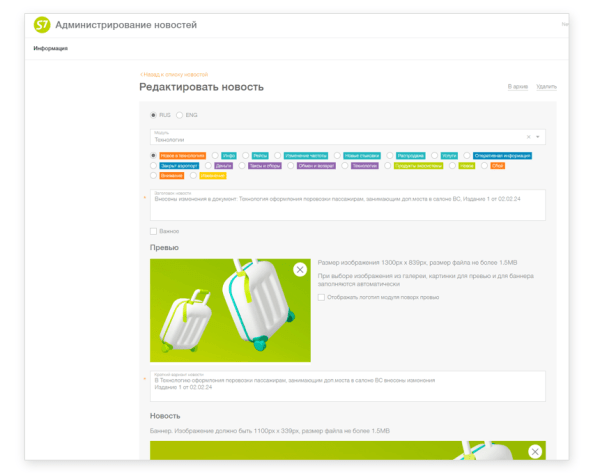This screenshot has height=473, width=600.
Task: Enable module logo overlay on preview
Action: (x=321, y=297)
